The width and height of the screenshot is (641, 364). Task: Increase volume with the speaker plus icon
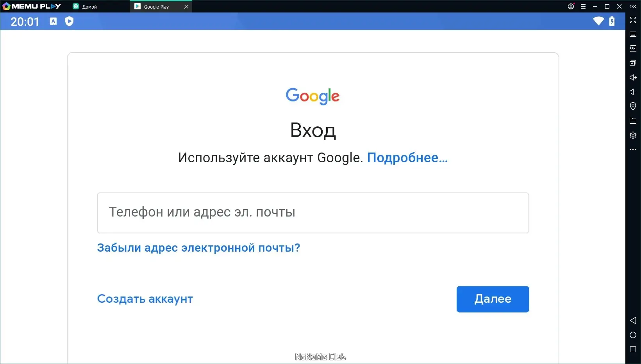633,78
